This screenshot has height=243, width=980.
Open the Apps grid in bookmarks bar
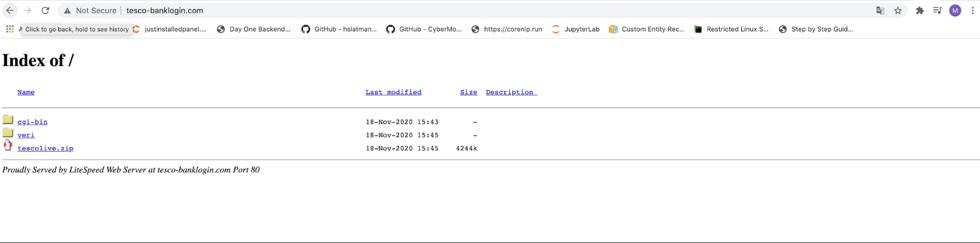[10, 29]
